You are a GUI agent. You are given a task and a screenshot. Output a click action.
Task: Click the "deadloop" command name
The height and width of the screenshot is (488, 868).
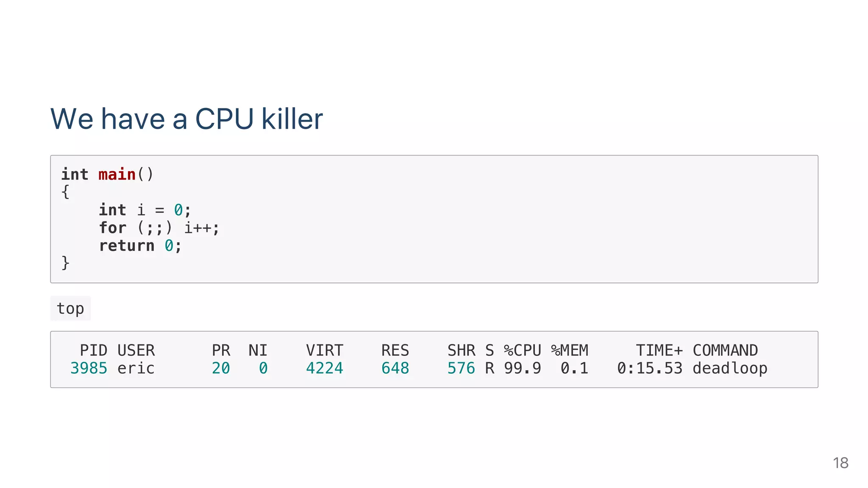(730, 368)
